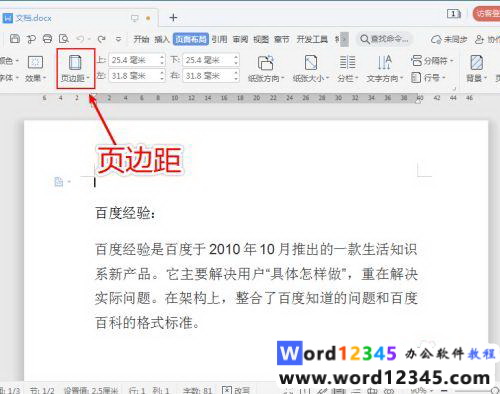Open the page setup dialog launcher arrow
500x394 pixels.
point(454,89)
